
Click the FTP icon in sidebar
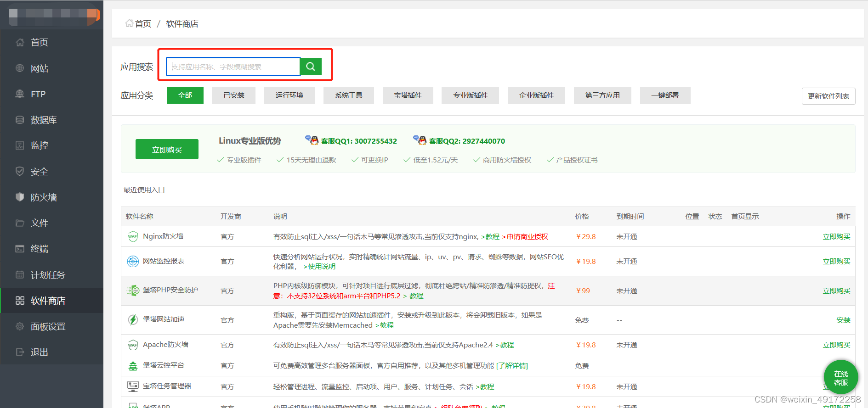(20, 94)
